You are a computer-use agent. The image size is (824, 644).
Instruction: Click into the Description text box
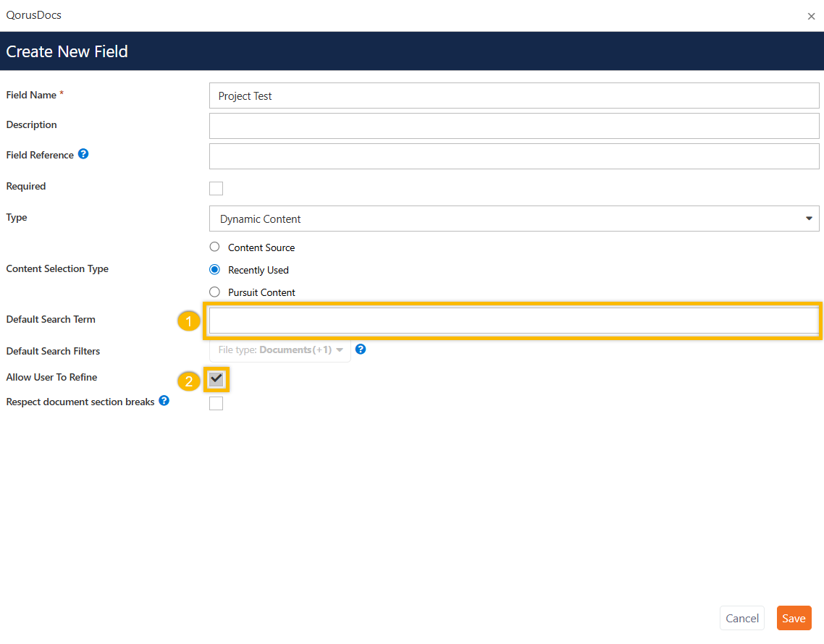pos(513,125)
